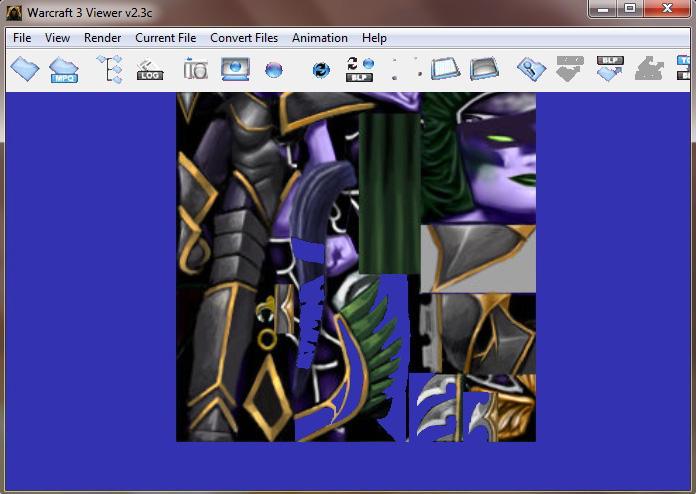Screen dimensions: 696x494
Task: Click the scattered dots particle icon
Action: point(406,69)
